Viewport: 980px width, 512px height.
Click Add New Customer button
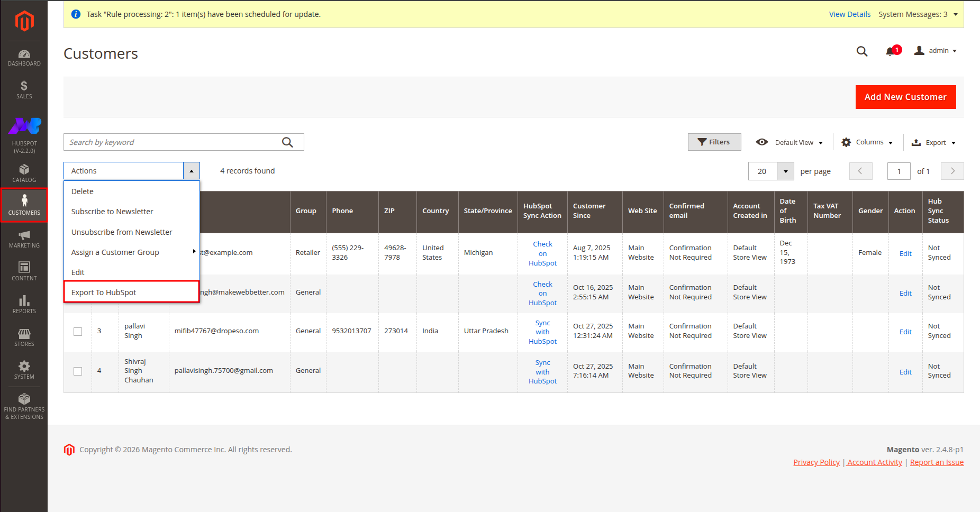pos(905,97)
